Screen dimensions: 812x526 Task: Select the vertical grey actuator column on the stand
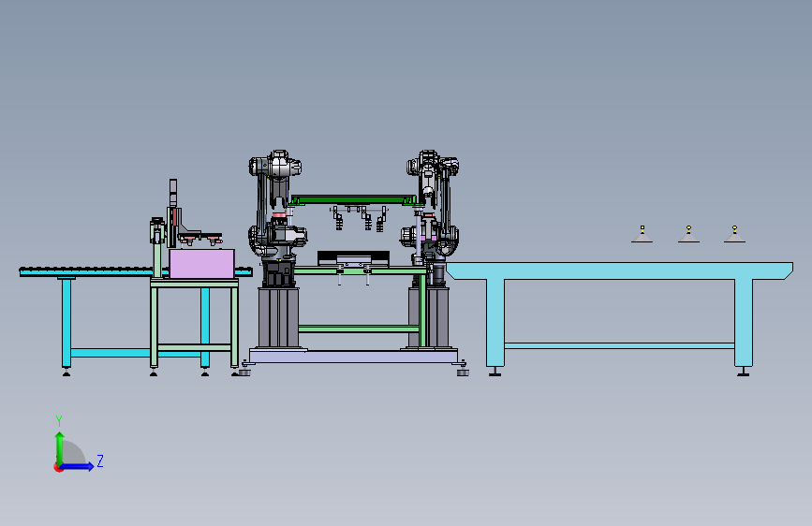click(173, 212)
